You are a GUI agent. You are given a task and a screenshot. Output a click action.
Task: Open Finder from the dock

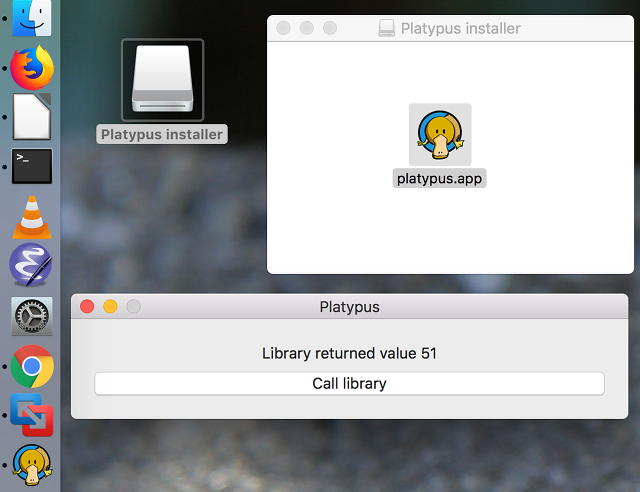click(32, 17)
